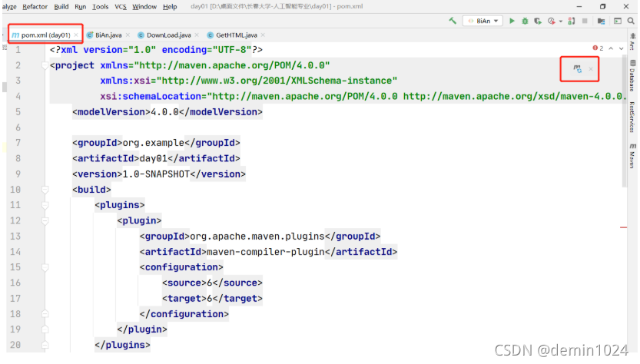Open the Tools menu
640x364 pixels.
(100, 7)
